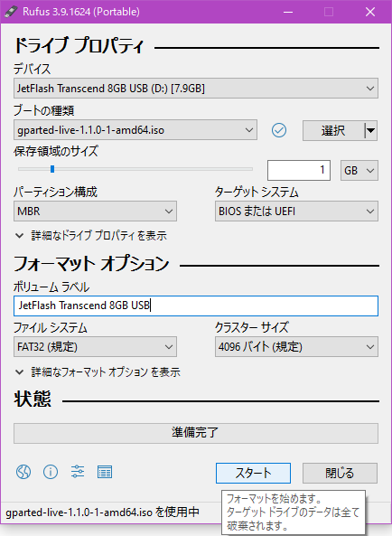The width and height of the screenshot is (392, 536).
Task: Click the スタート button
Action: 253,473
